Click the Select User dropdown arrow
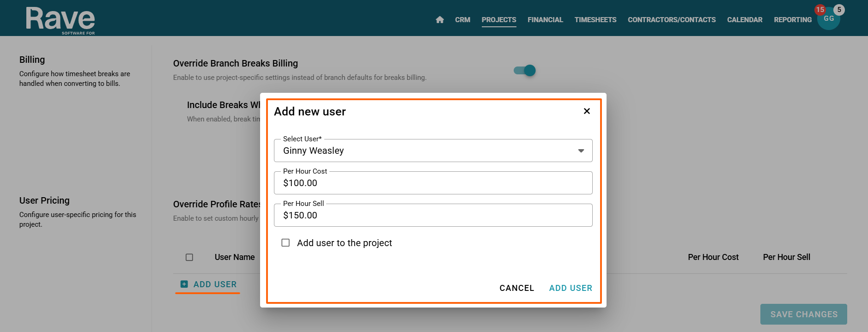The height and width of the screenshot is (332, 868). tap(581, 151)
